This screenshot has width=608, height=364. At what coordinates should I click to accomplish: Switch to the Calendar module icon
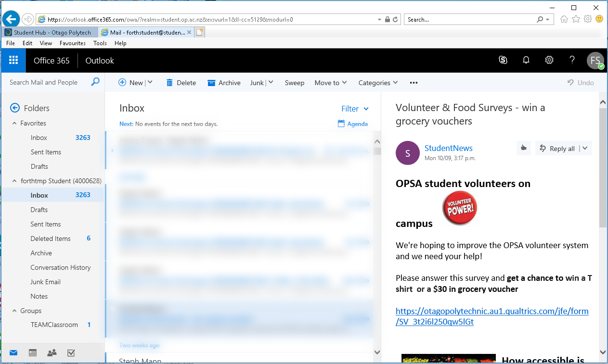(33, 353)
